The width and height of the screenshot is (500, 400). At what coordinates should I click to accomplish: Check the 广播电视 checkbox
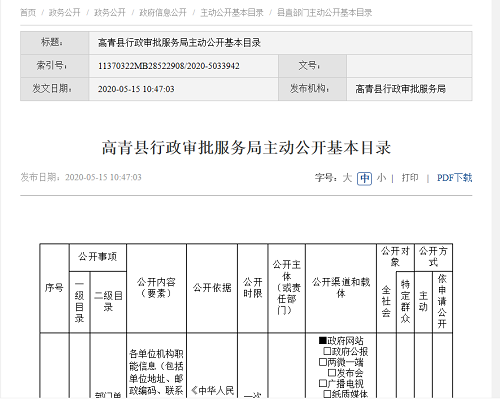click(x=322, y=383)
